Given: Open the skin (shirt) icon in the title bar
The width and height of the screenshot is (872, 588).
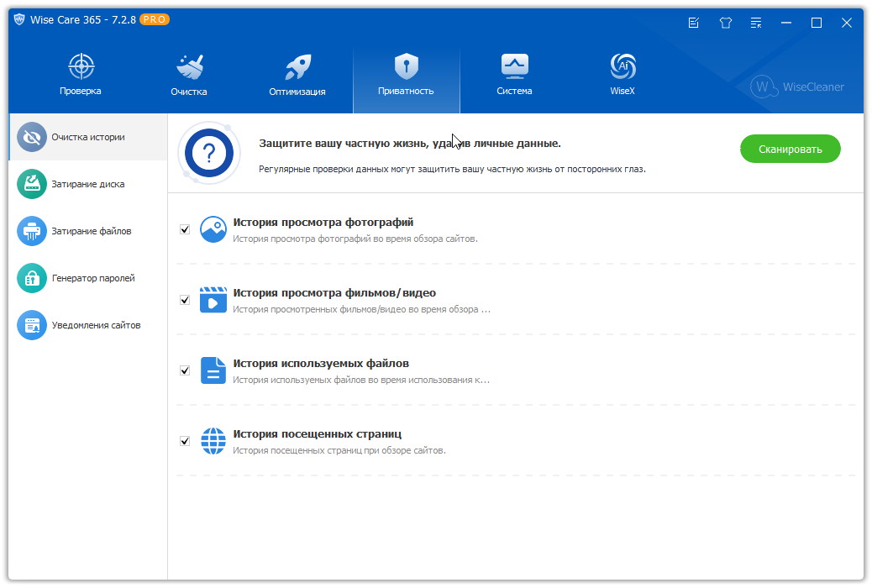Looking at the screenshot, I should coord(725,23).
